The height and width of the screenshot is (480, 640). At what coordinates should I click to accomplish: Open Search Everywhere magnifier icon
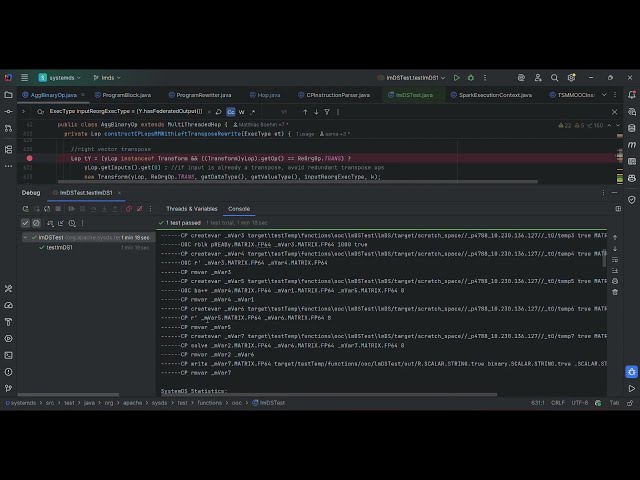[x=554, y=78]
